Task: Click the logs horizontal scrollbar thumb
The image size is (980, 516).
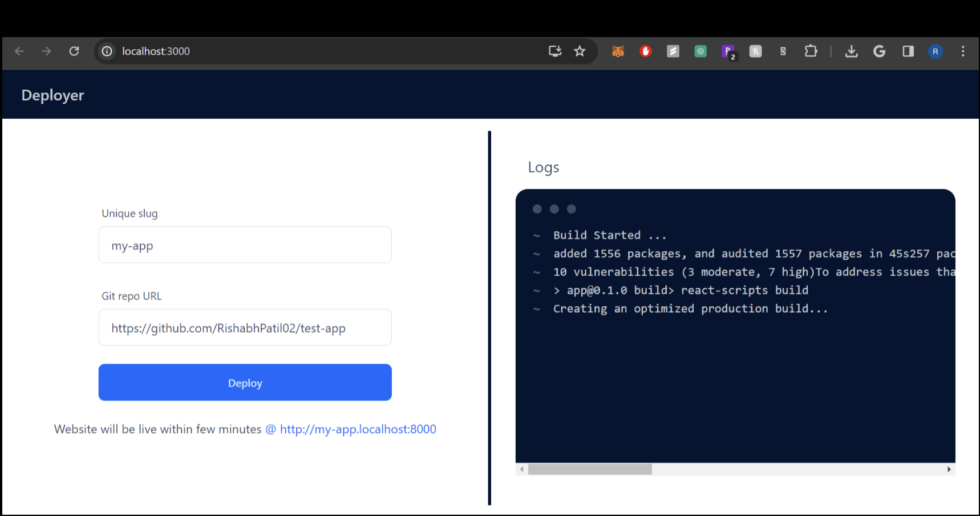Action: (589, 469)
